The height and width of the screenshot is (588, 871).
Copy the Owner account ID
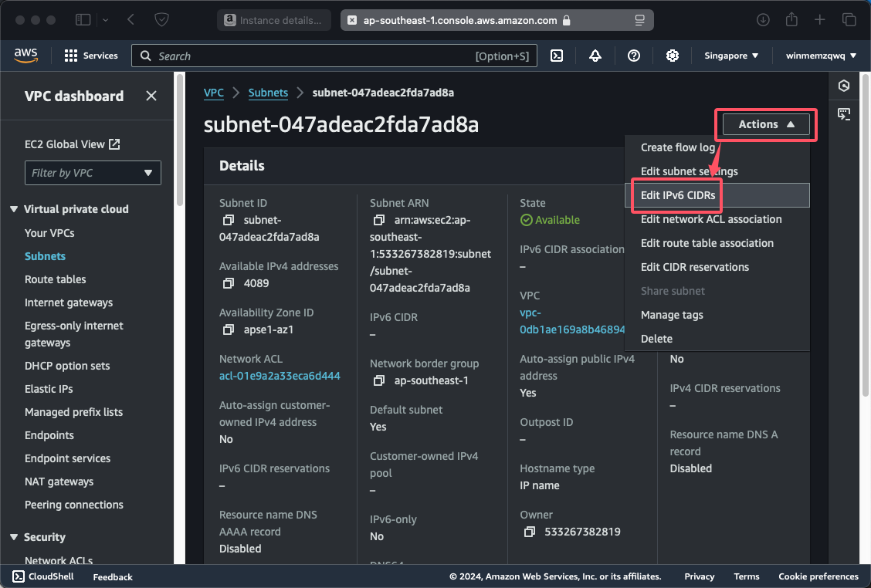pos(530,532)
